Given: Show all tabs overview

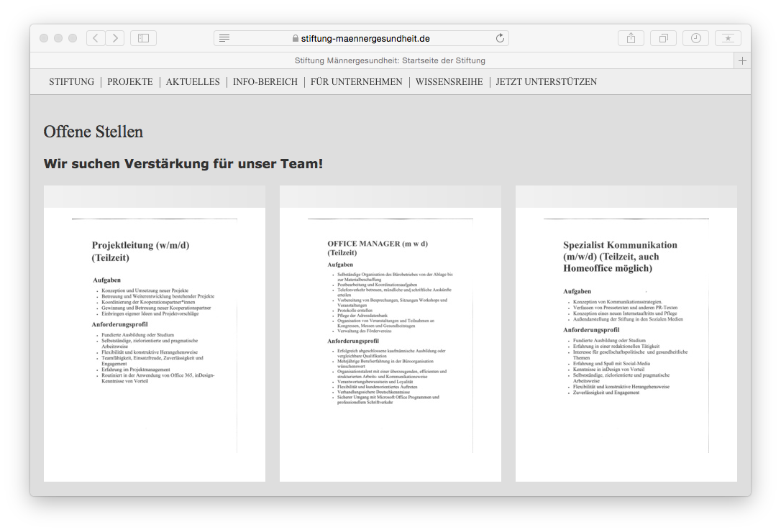Looking at the screenshot, I should 663,38.
